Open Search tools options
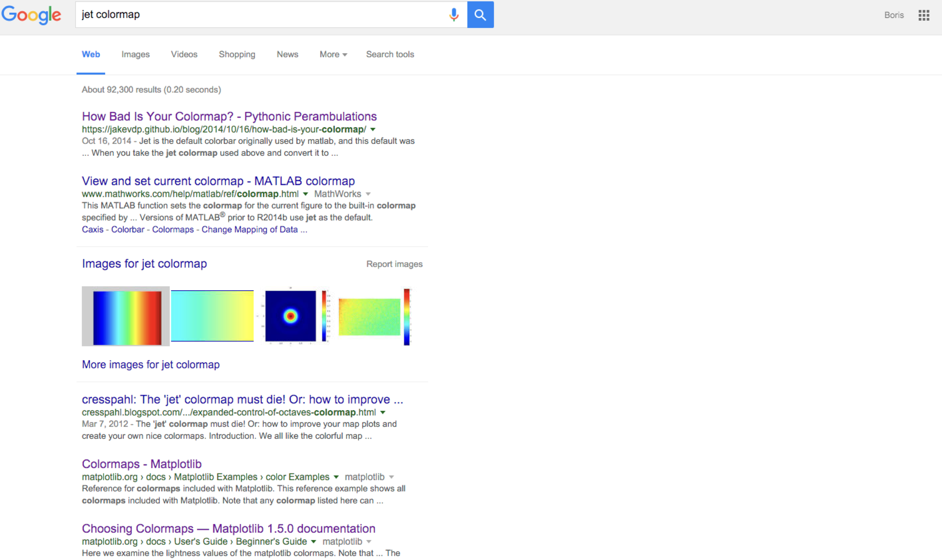Viewport: 942px width, 560px height. click(390, 54)
